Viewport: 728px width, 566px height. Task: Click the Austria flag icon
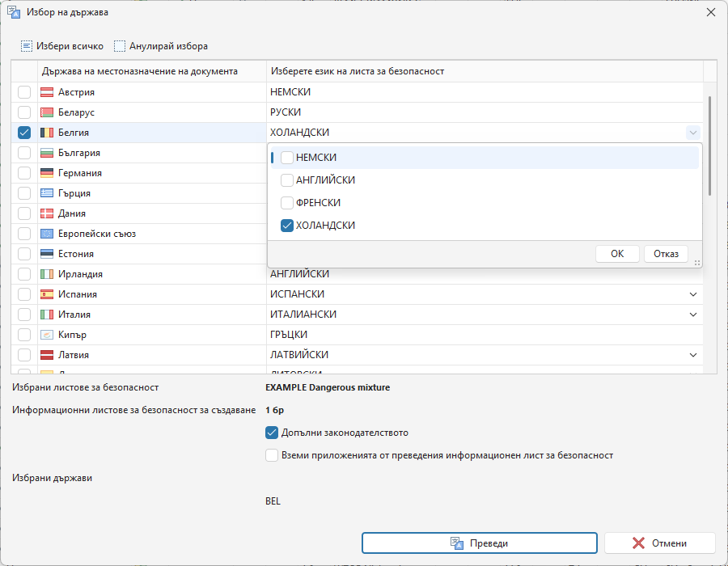click(x=47, y=92)
